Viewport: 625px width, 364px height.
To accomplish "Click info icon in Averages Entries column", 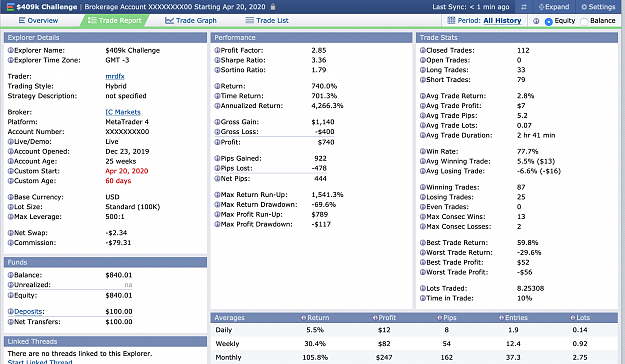I will tap(501, 318).
